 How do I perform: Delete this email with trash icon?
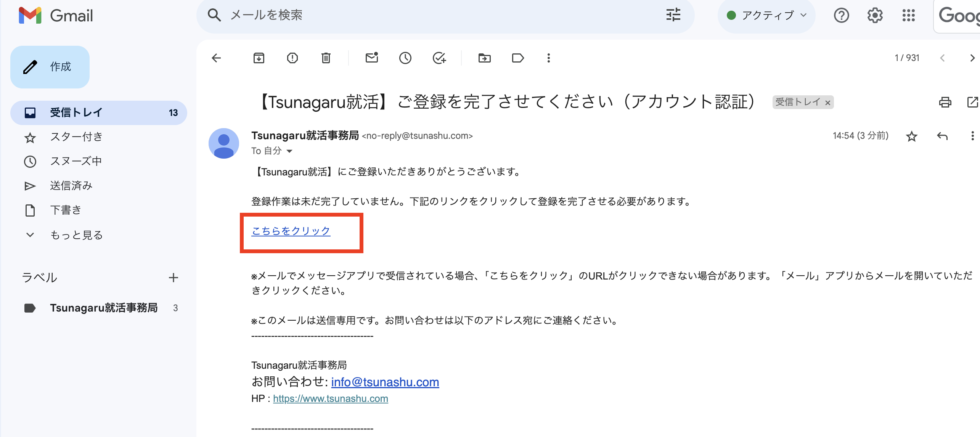click(x=326, y=58)
